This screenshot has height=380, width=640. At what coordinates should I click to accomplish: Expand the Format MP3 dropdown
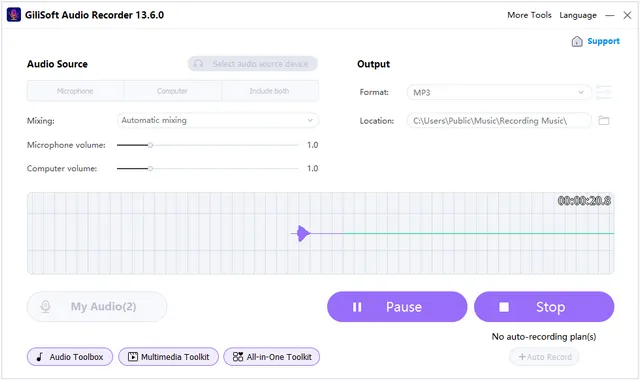pyautogui.click(x=499, y=92)
